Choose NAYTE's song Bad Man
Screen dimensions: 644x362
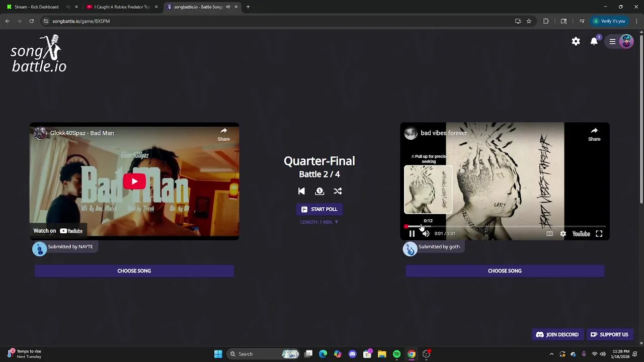134,271
